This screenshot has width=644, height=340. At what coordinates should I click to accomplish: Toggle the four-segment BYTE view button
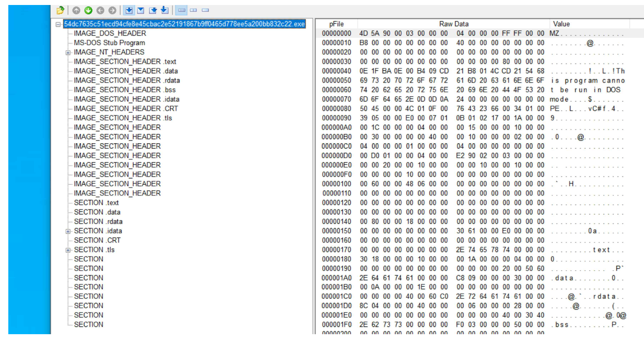pyautogui.click(x=182, y=10)
